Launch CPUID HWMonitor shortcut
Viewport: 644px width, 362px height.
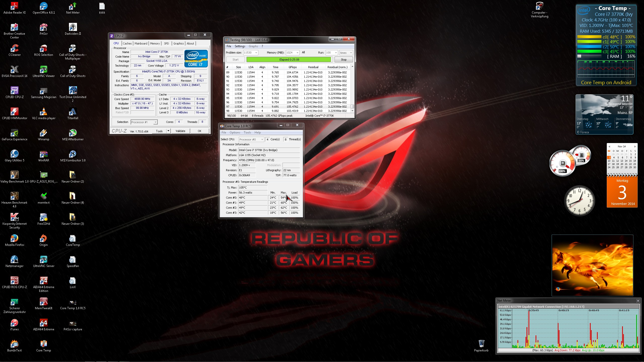click(14, 113)
